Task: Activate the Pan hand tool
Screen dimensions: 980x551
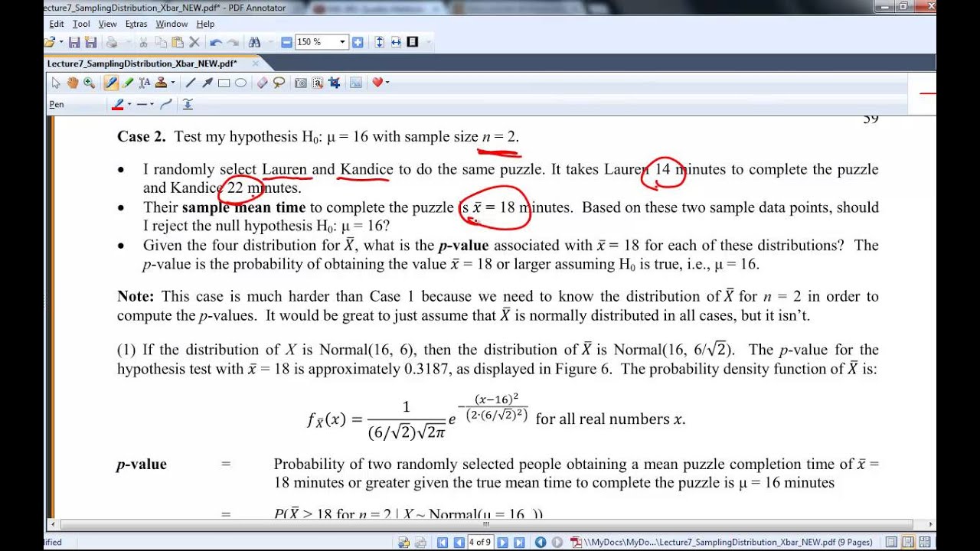Action: pyautogui.click(x=73, y=83)
